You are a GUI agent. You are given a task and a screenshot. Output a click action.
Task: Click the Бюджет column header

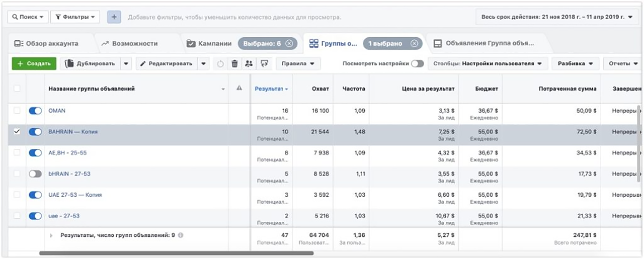(487, 89)
